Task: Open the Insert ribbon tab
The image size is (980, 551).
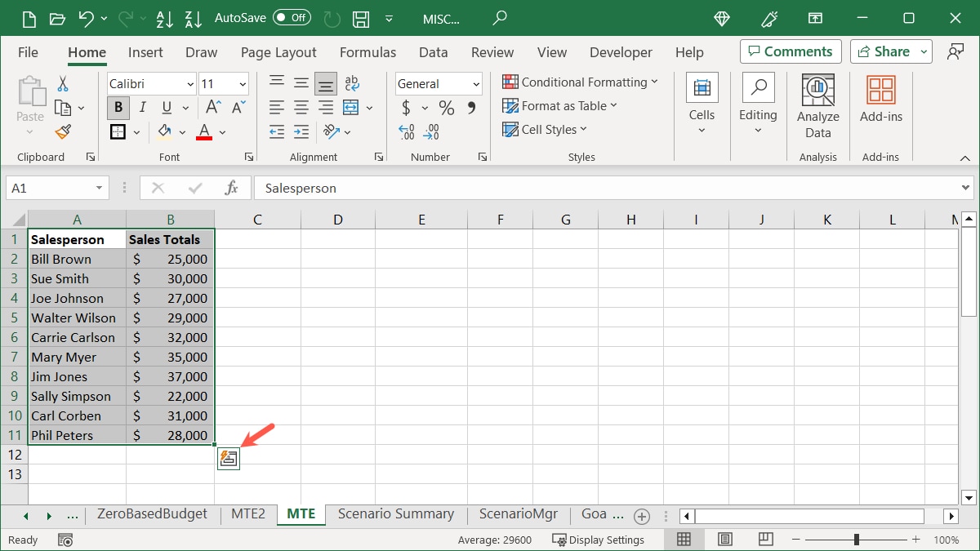Action: (145, 52)
